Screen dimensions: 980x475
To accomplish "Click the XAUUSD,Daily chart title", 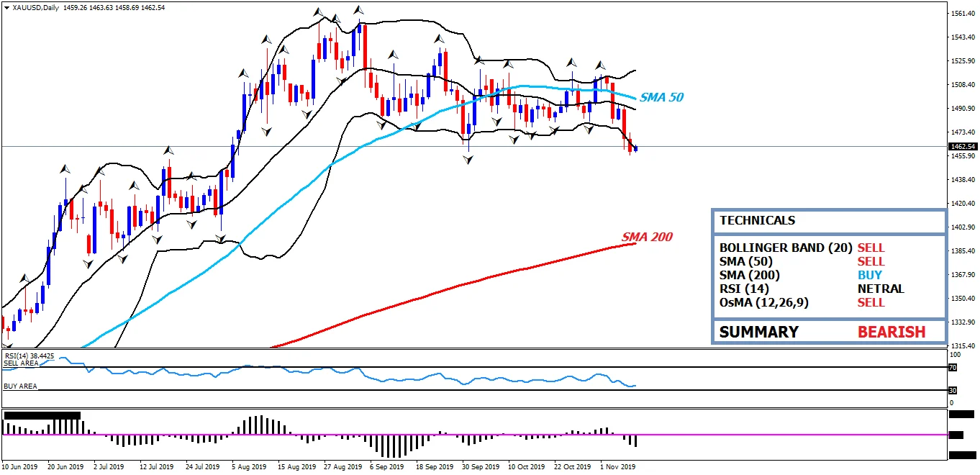I will 36,8.
